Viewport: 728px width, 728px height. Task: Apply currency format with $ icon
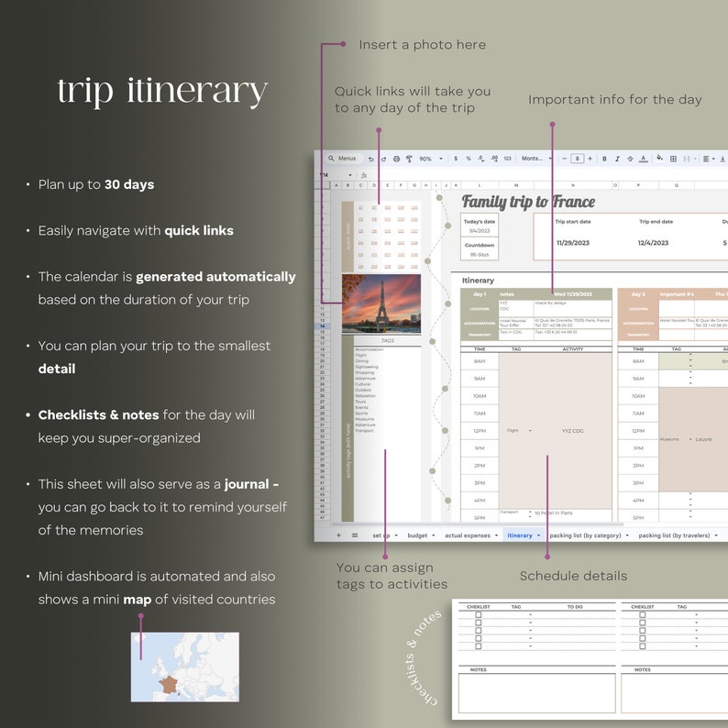tap(456, 159)
